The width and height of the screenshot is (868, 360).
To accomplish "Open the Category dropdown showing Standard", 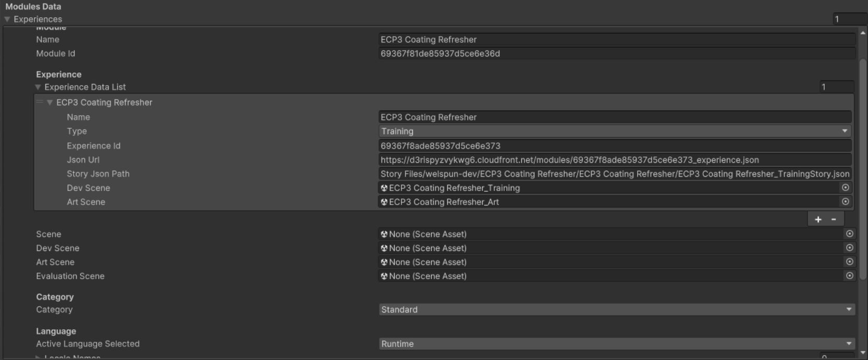I will tap(617, 310).
